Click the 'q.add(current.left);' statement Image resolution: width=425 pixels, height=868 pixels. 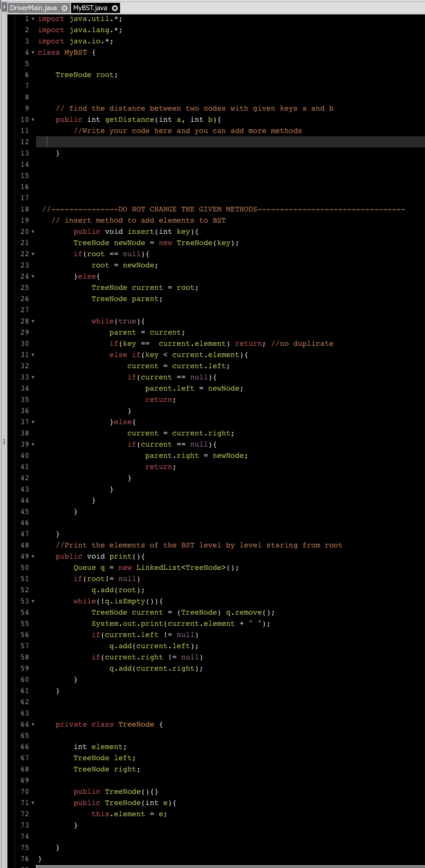(154, 646)
